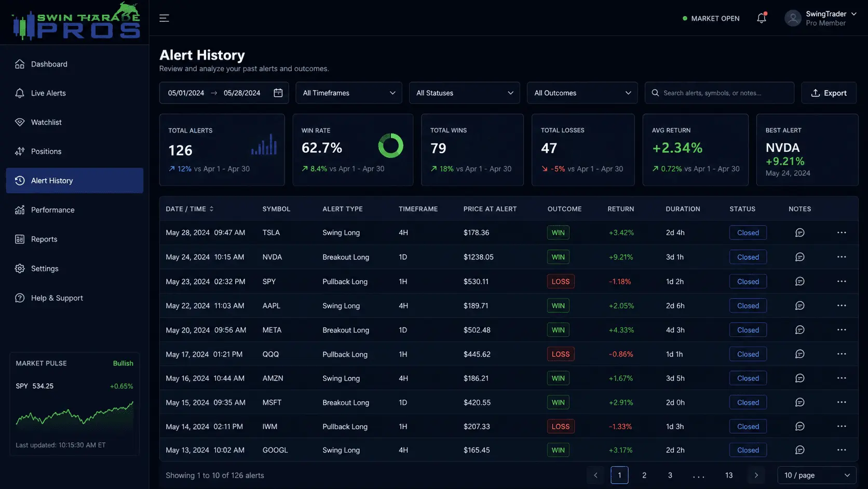The height and width of the screenshot is (489, 868).
Task: Open more options for the IWM row
Action: [842, 427]
